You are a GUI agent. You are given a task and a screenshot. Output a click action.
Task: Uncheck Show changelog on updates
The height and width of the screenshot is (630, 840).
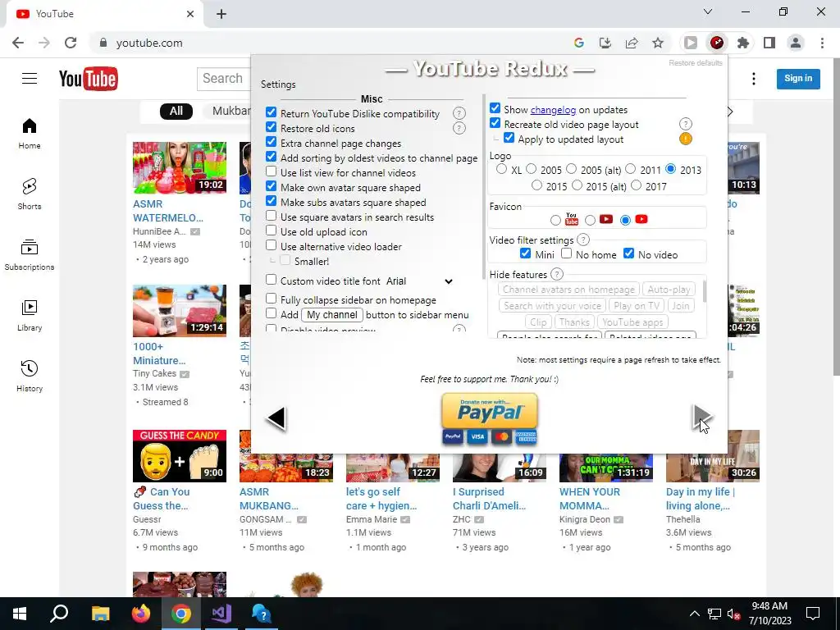495,108
